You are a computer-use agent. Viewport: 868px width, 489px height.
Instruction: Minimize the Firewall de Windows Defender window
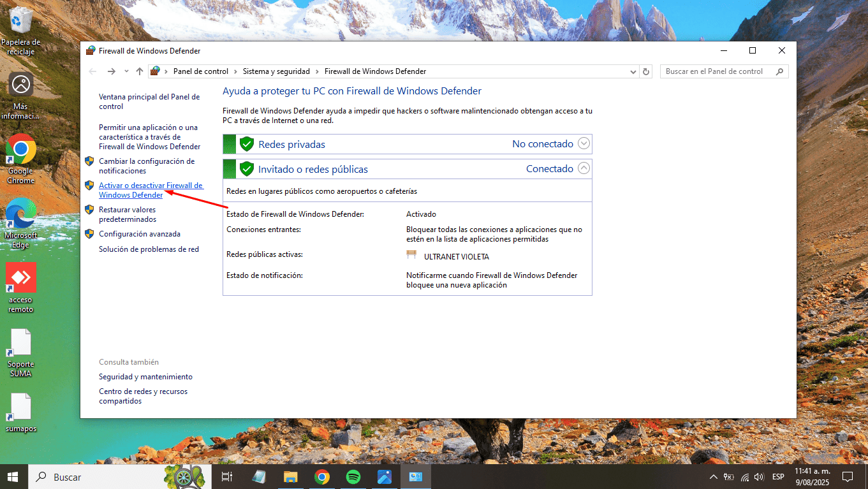723,50
